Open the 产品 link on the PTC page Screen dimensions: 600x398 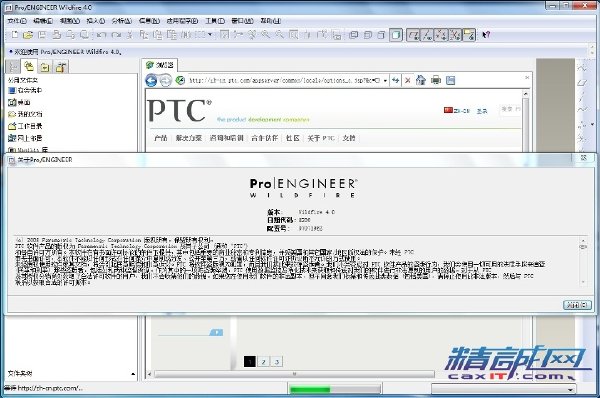pos(161,138)
